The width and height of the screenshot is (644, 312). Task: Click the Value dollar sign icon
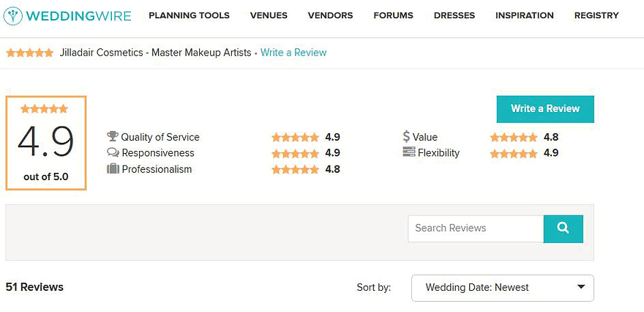tap(406, 137)
